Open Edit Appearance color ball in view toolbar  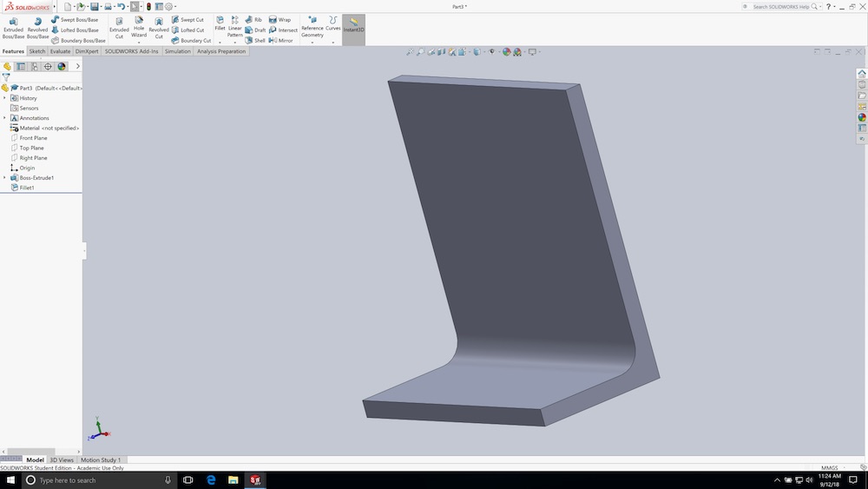[x=507, y=52]
